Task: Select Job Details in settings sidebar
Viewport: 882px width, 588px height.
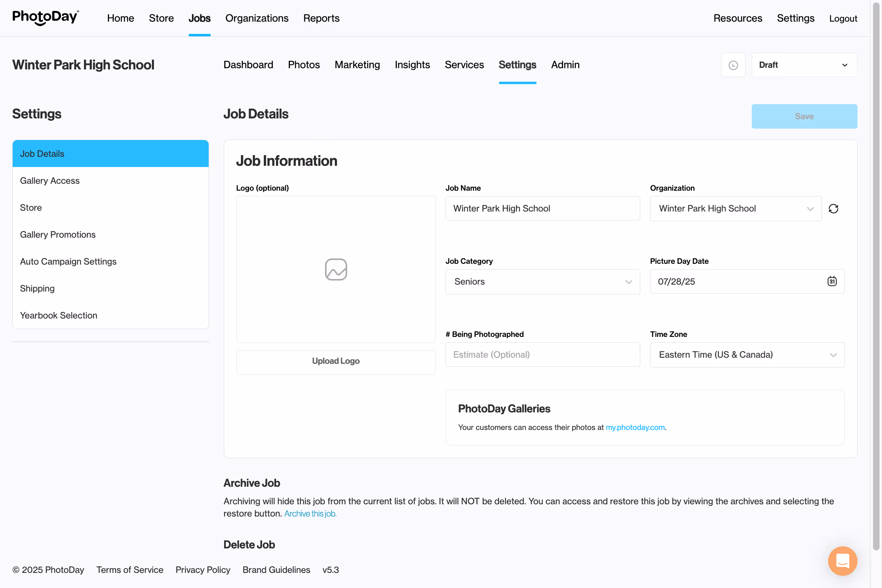Action: tap(111, 154)
